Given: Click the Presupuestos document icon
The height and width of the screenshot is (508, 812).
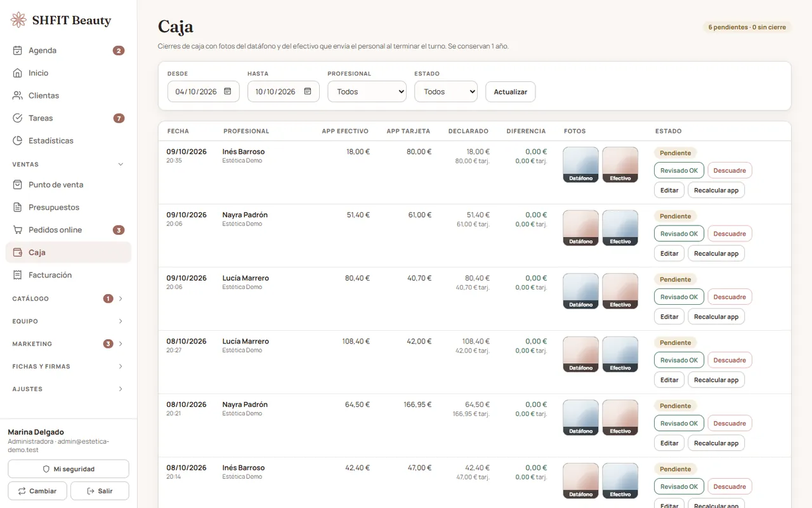Looking at the screenshot, I should [18, 207].
